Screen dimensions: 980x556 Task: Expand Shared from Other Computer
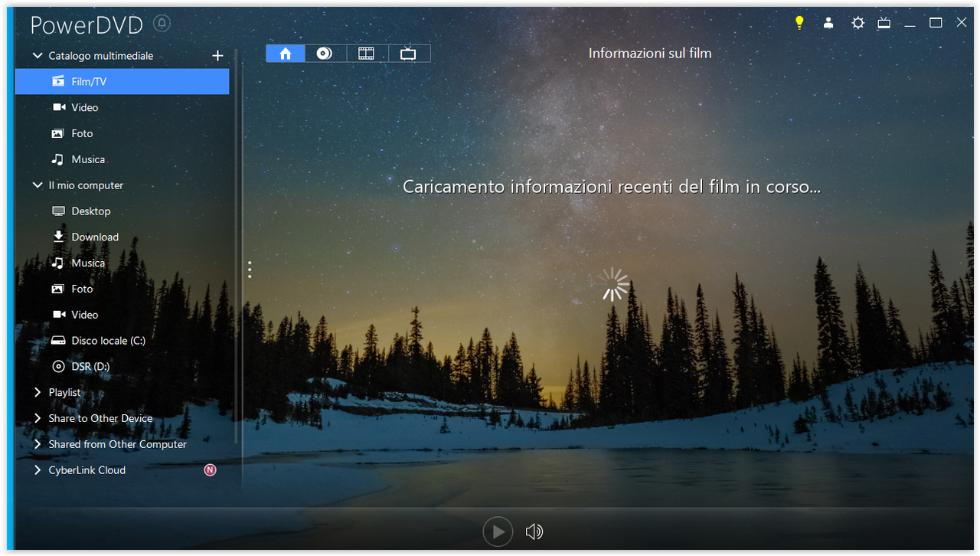[x=38, y=444]
